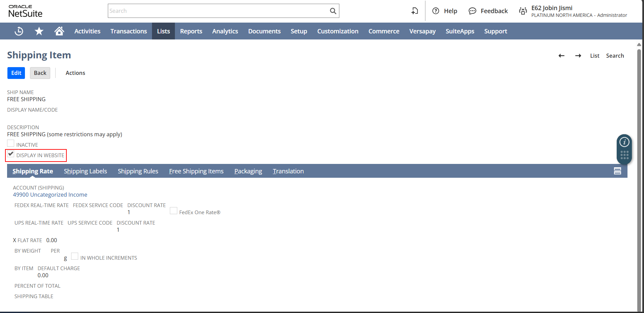
Task: Go to the Home icon
Action: [x=59, y=31]
